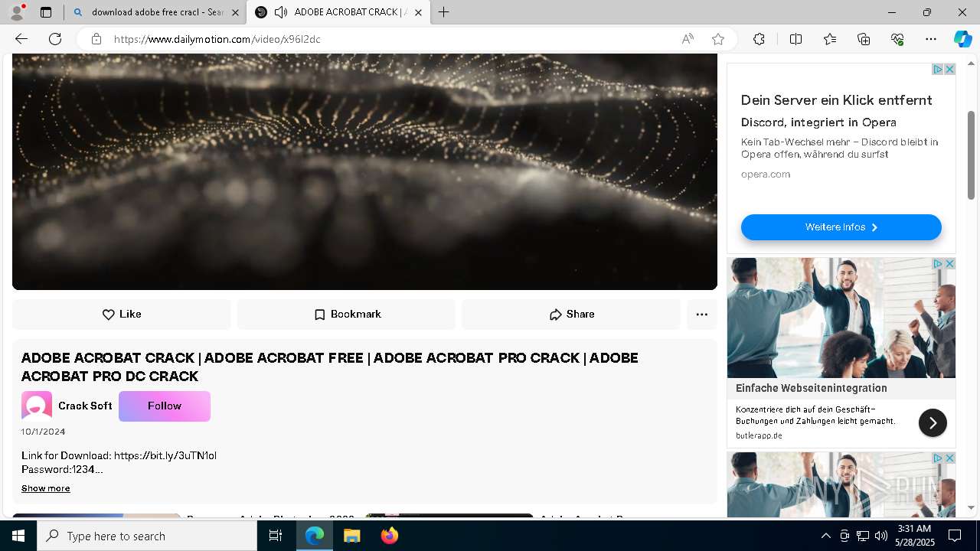Click the 10/1/2024 upload date
Screen dimensions: 980x551
(x=44, y=432)
